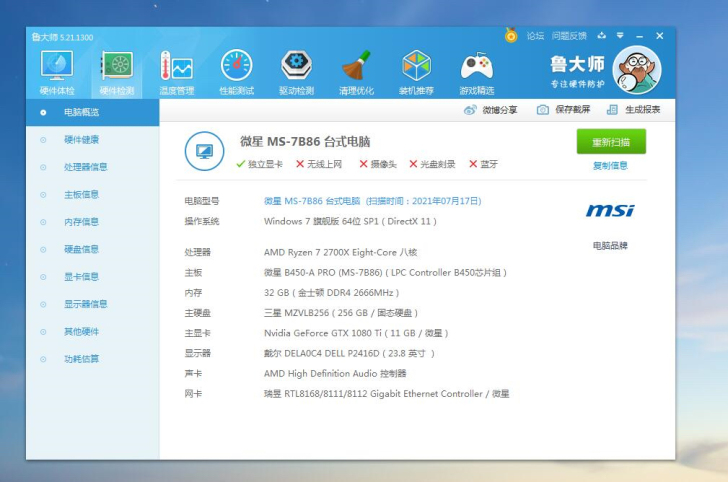Click 独立显卡 green check status
This screenshot has height=482, width=728.
(260, 164)
